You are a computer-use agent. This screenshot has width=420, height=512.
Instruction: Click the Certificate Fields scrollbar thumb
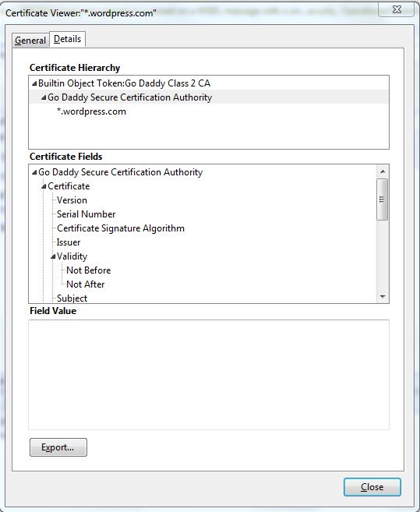point(383,200)
